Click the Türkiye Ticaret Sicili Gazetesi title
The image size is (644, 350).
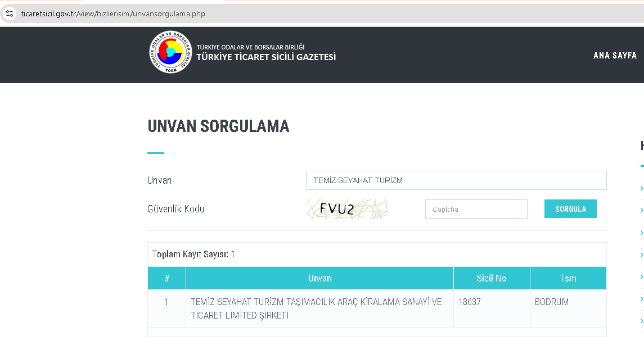(x=265, y=57)
